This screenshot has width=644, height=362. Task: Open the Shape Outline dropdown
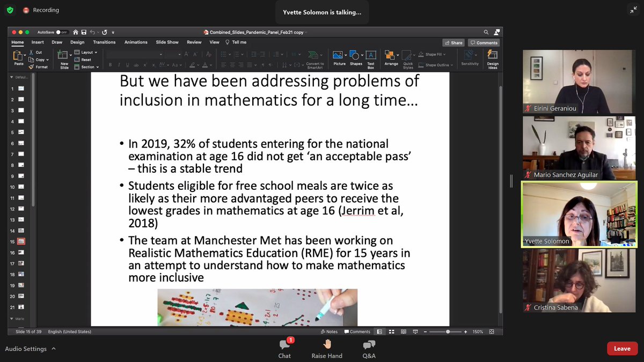(435, 65)
